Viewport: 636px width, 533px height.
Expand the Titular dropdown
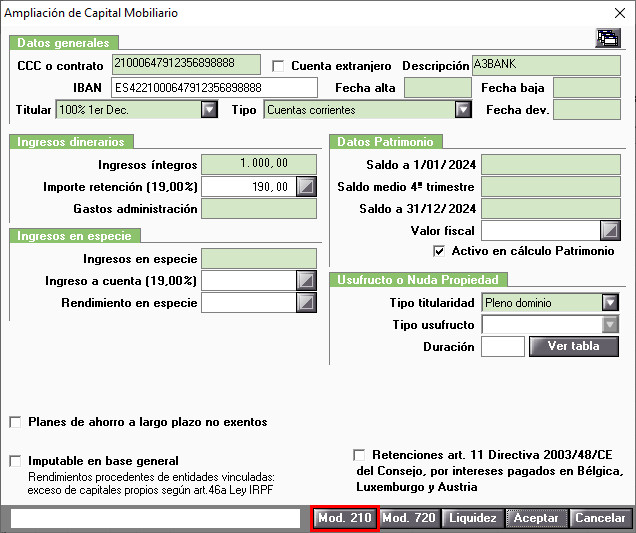click(x=209, y=110)
